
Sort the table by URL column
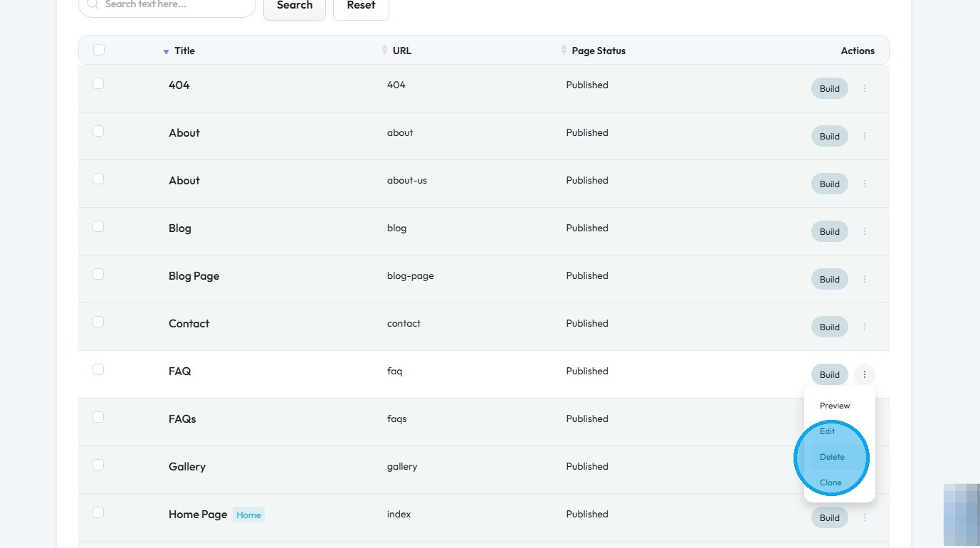[x=385, y=51]
